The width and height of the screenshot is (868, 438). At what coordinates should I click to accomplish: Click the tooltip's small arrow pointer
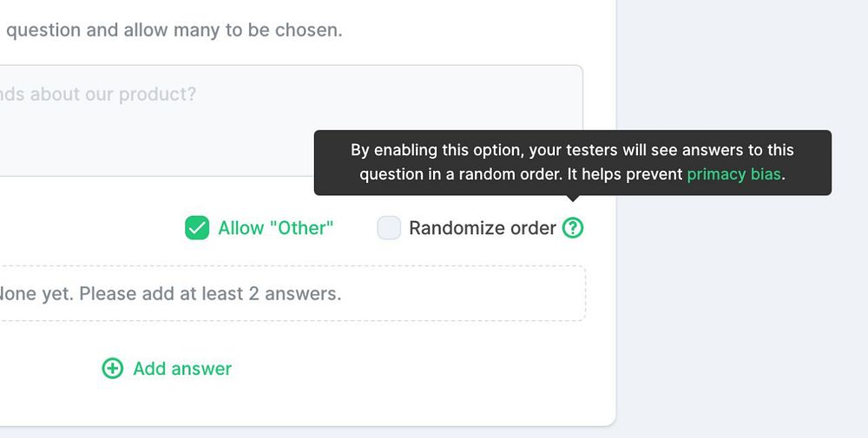pos(573,199)
